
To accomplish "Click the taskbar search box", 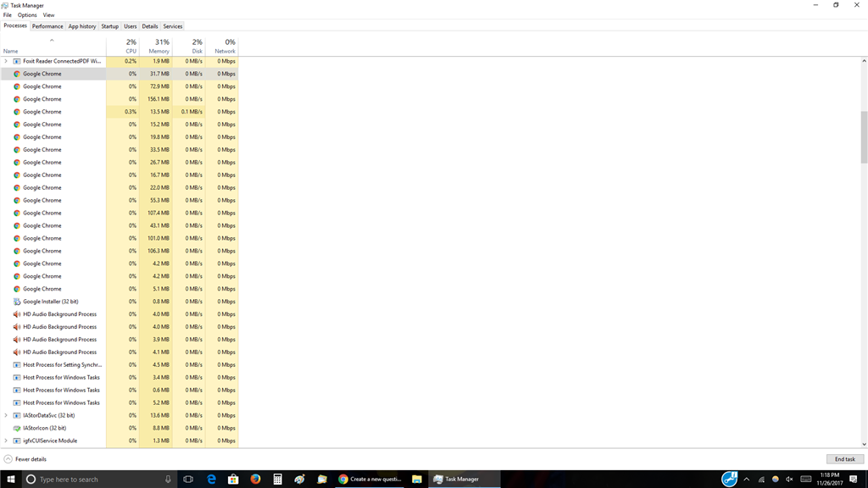I will pos(100,480).
